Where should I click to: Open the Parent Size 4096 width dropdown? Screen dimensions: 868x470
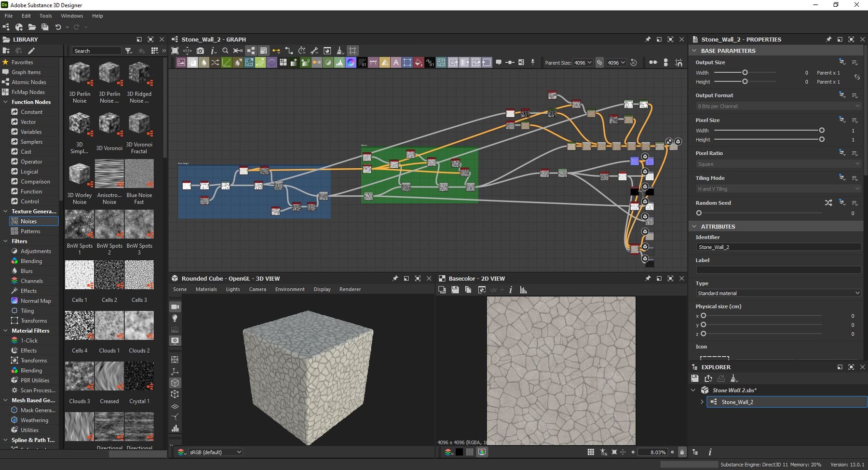(583, 63)
